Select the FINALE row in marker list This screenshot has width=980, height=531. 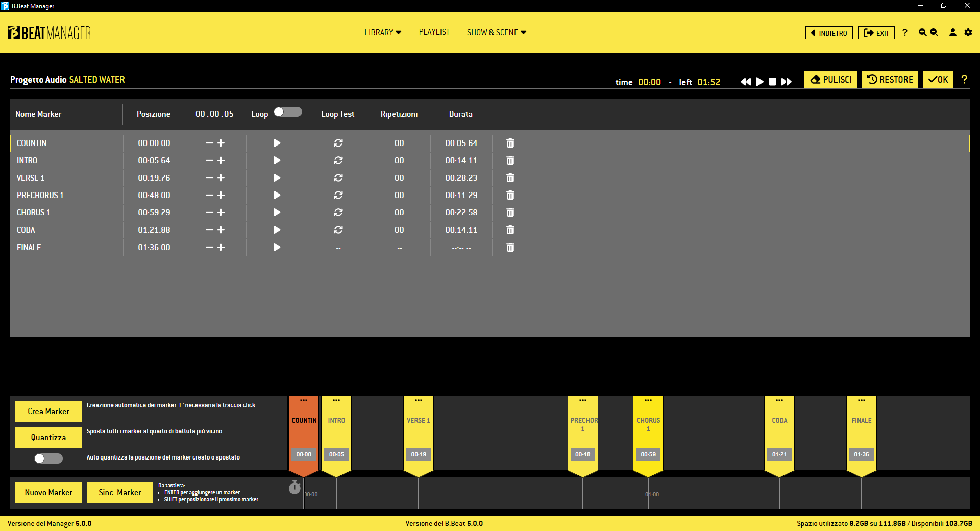tap(29, 248)
